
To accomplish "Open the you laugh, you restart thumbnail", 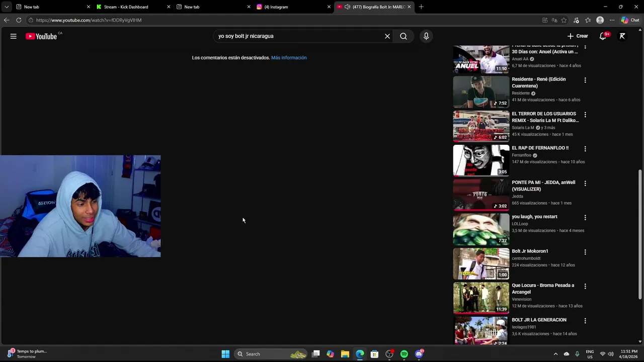I will (481, 229).
